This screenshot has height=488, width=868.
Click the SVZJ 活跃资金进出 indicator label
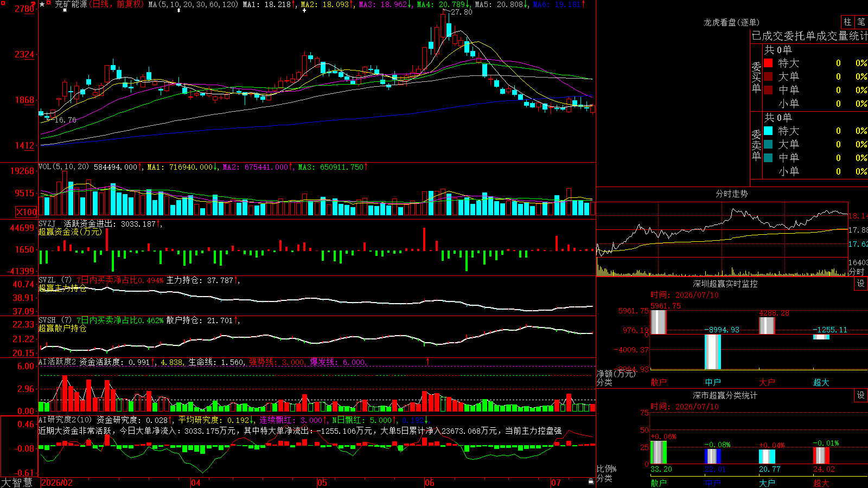coord(78,223)
